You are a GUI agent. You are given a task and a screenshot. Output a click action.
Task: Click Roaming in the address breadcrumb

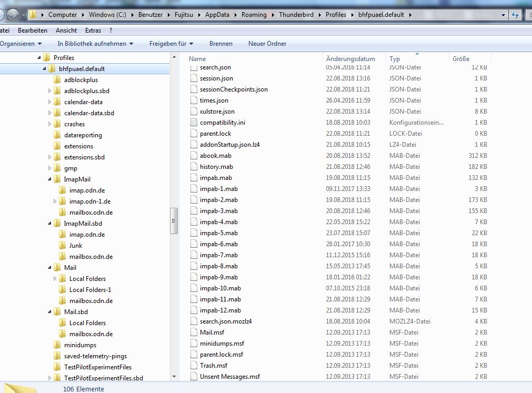point(254,15)
